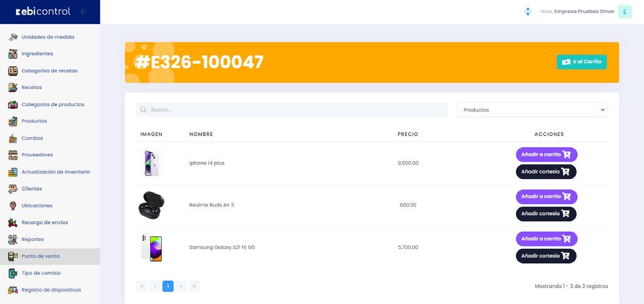644x304 pixels.
Task: Click the Recargo de envíos scooter icon
Action: click(13, 222)
